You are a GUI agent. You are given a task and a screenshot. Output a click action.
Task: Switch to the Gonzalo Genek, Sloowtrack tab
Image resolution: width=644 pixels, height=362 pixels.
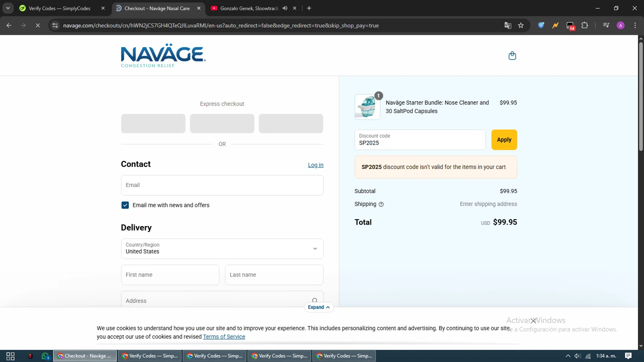[x=249, y=8]
